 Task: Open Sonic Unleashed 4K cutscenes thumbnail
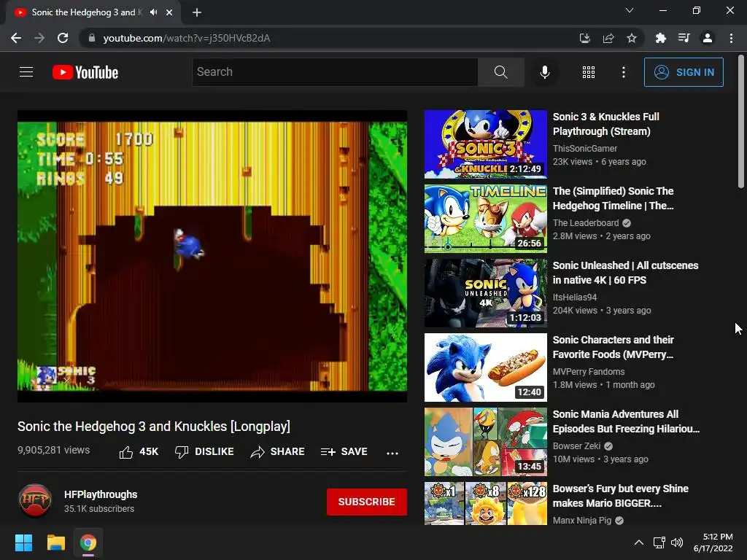pyautogui.click(x=485, y=293)
